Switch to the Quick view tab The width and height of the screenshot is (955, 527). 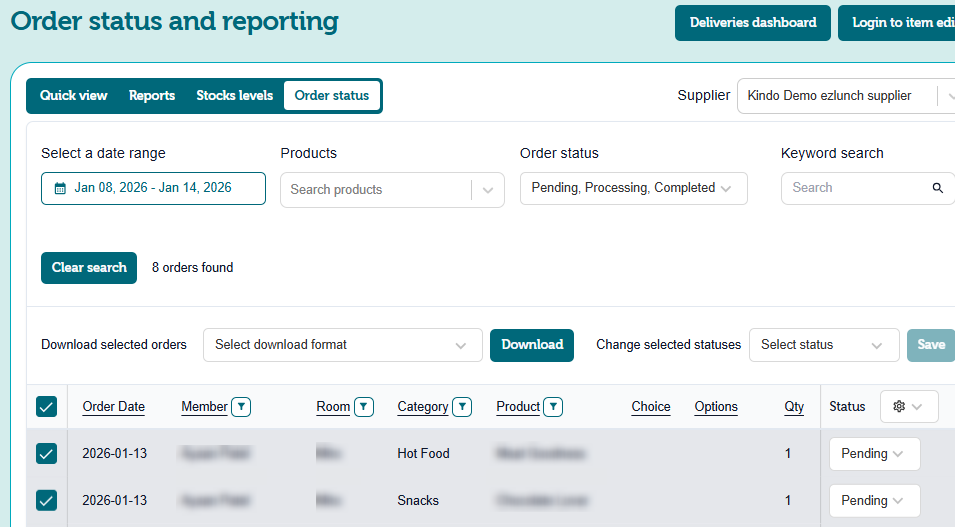pyautogui.click(x=73, y=96)
